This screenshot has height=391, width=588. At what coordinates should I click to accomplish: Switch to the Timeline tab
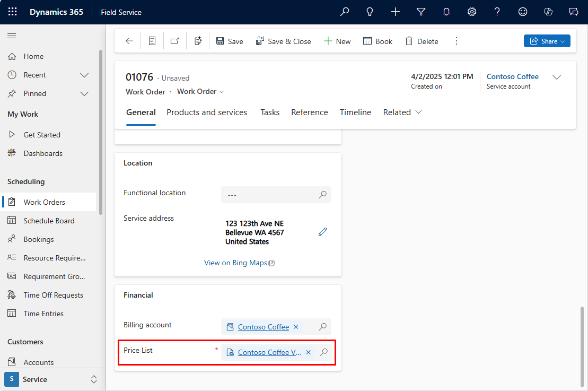point(355,112)
